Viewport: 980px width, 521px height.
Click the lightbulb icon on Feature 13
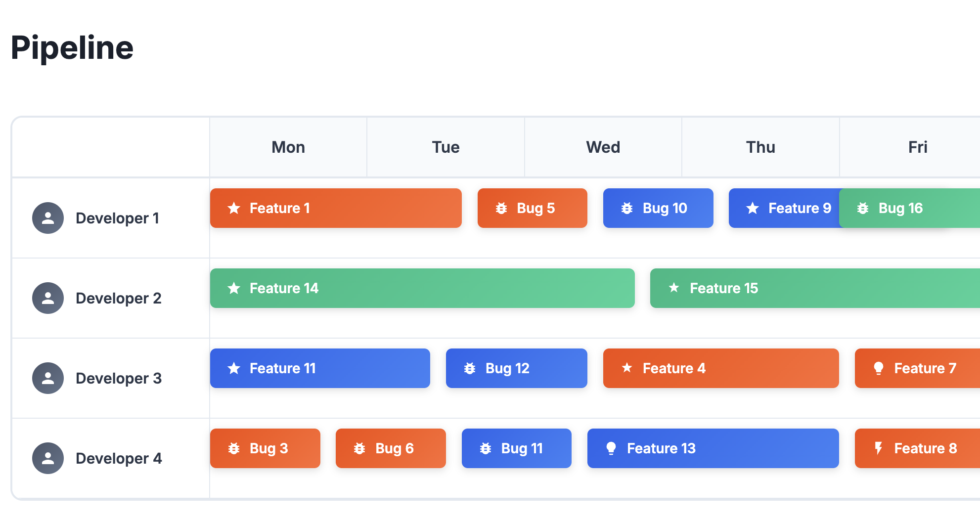pos(611,448)
